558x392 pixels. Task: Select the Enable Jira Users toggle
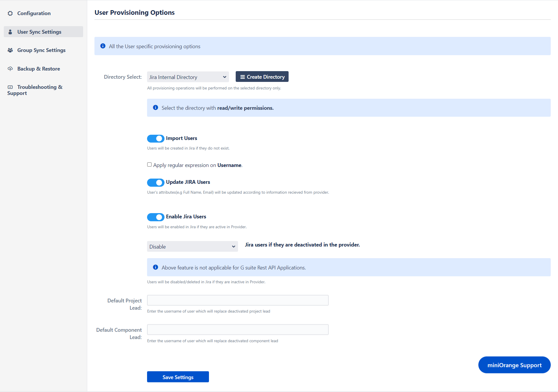pos(155,216)
